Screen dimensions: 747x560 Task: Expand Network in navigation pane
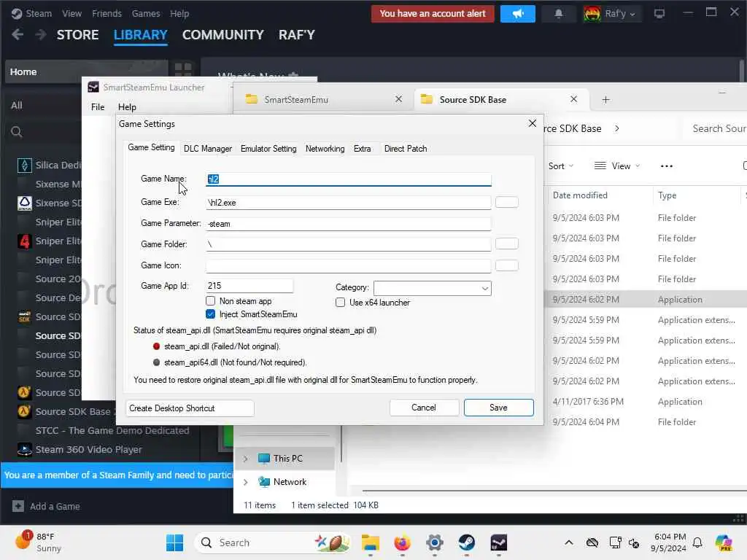click(x=245, y=482)
